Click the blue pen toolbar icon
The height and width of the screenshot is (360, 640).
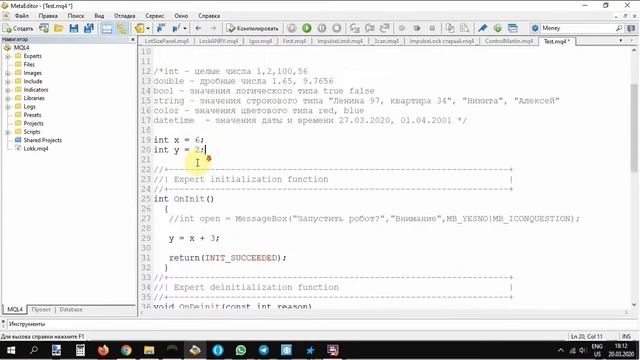[482, 28]
